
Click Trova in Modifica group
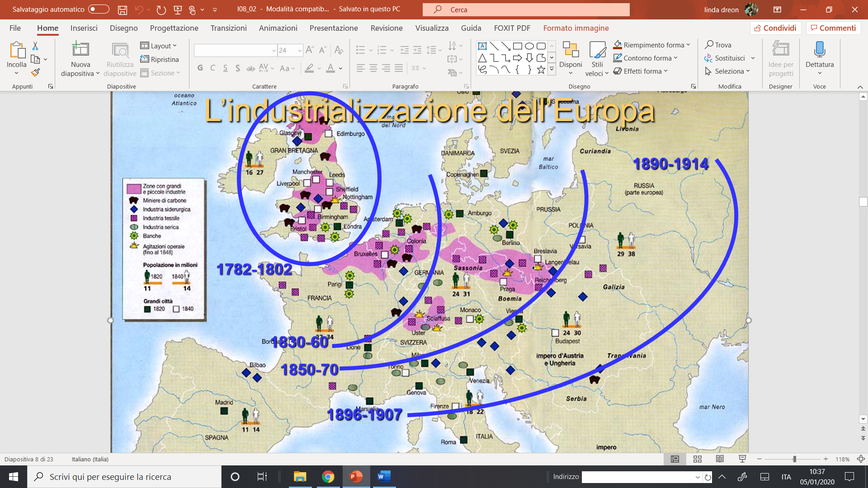[718, 45]
